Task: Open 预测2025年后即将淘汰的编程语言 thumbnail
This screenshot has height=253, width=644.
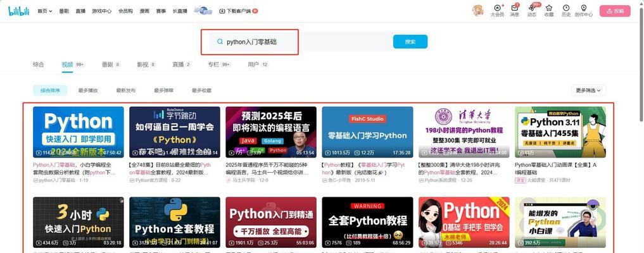Action: click(x=271, y=132)
